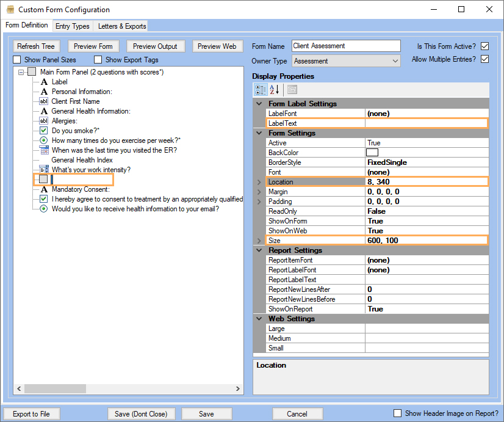Toggle Show Export Tags checkbox
The height and width of the screenshot is (422, 504).
click(x=98, y=60)
